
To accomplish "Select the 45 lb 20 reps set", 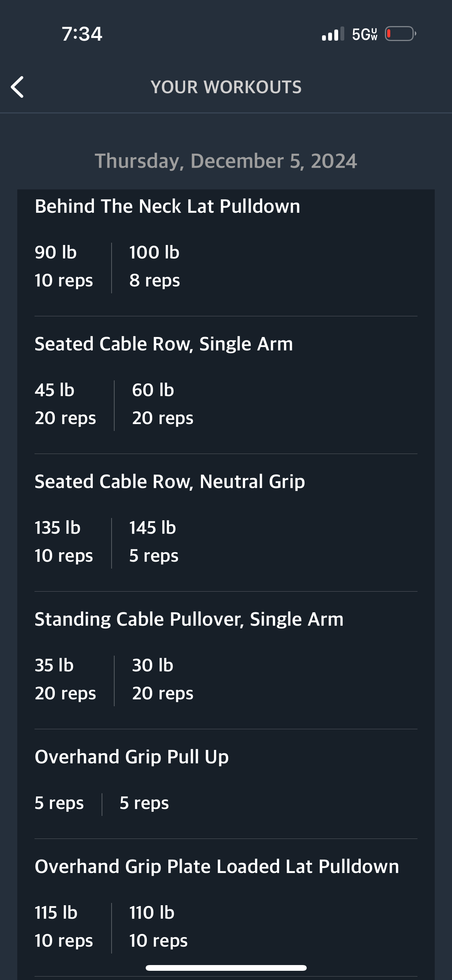I will click(65, 404).
